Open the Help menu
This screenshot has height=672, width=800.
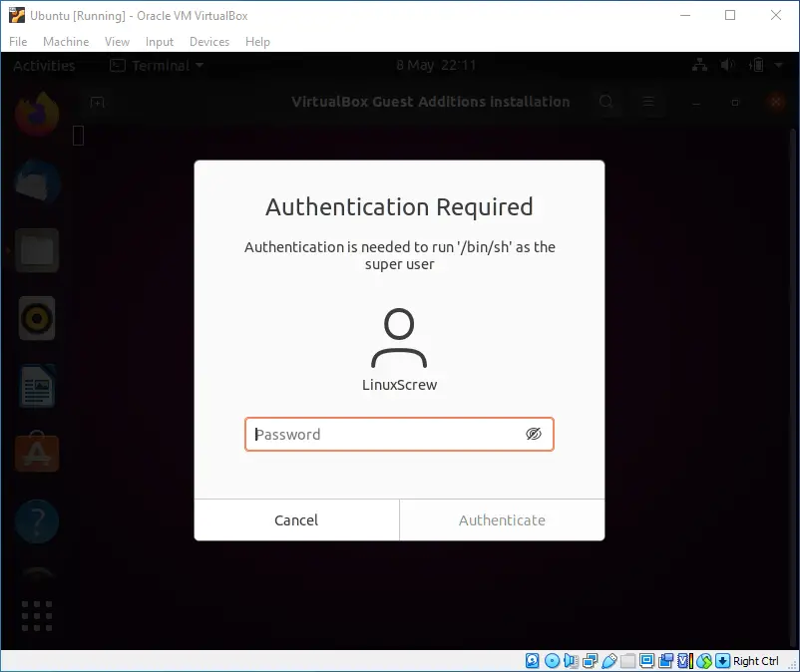click(x=257, y=42)
